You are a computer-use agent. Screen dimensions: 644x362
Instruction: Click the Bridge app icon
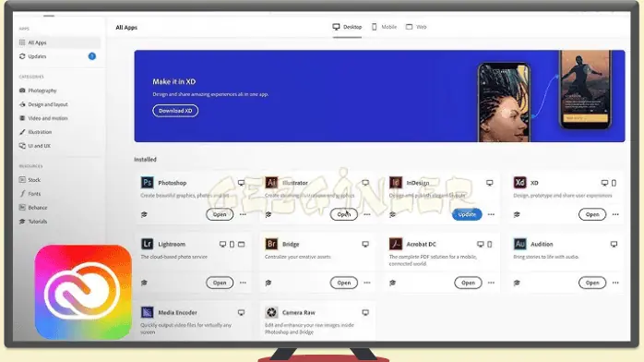tap(271, 244)
